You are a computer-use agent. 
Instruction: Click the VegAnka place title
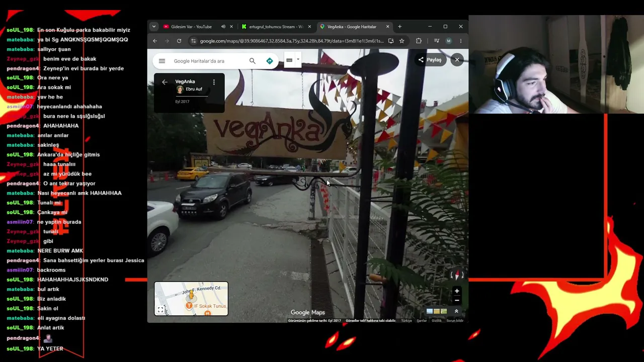tap(185, 81)
